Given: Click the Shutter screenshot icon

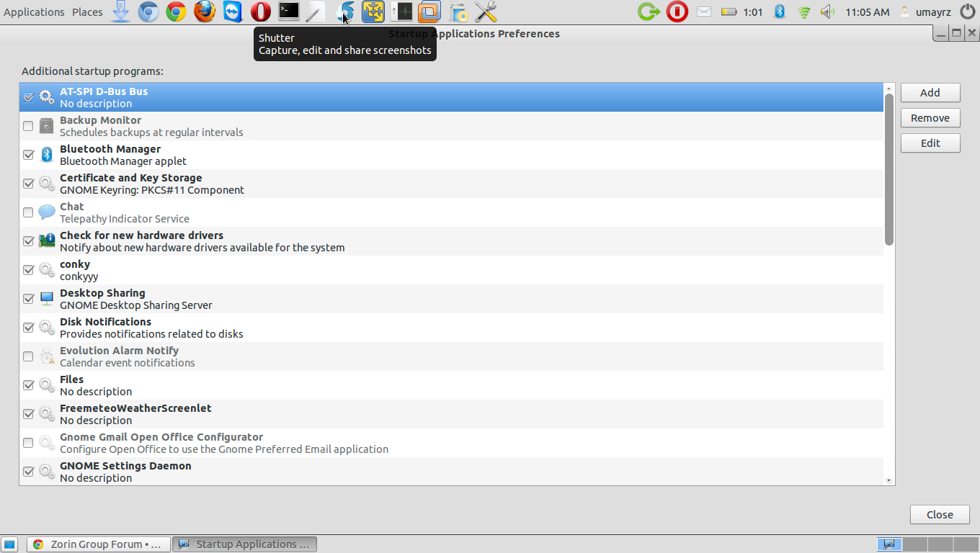Looking at the screenshot, I should click(345, 12).
